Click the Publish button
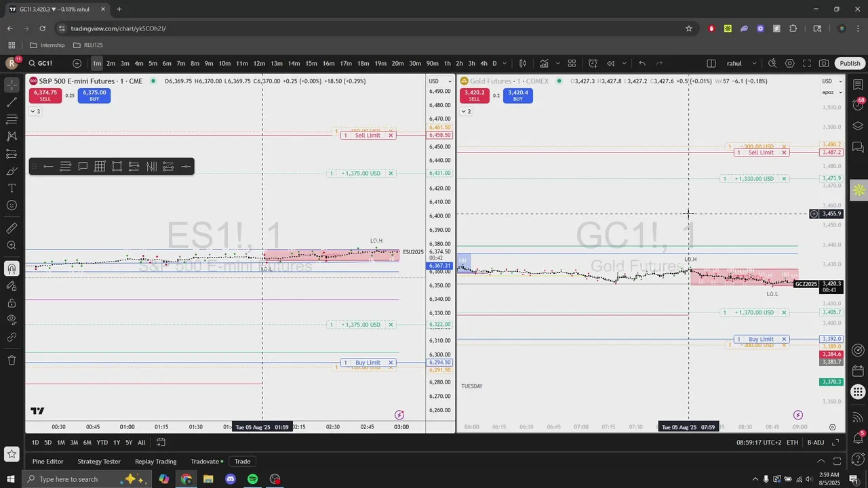This screenshot has width=868, height=488. (x=850, y=63)
